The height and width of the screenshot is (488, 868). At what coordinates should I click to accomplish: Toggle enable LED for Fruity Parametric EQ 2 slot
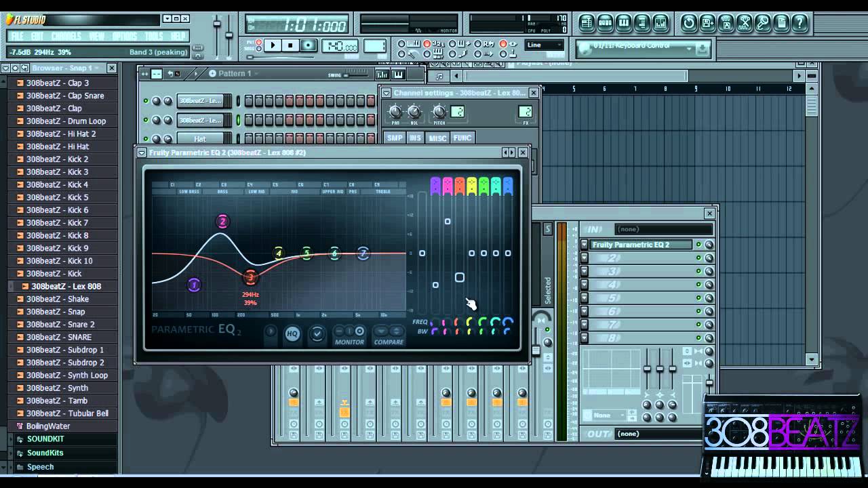point(698,245)
